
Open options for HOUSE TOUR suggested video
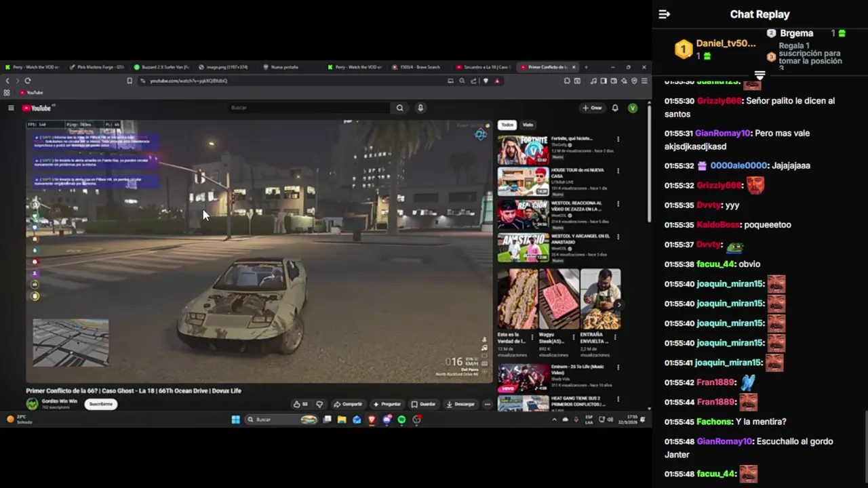click(618, 171)
